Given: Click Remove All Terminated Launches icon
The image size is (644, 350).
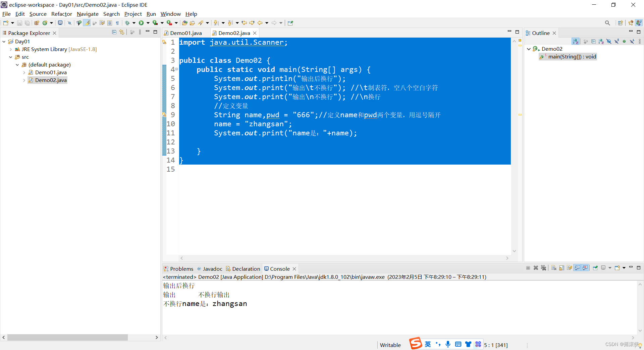Looking at the screenshot, I should click(544, 268).
